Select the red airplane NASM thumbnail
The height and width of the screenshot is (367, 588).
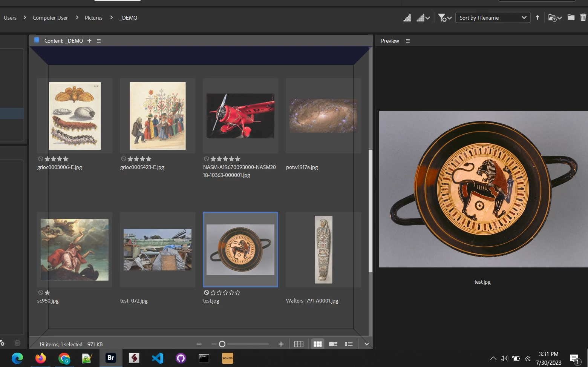tap(240, 116)
